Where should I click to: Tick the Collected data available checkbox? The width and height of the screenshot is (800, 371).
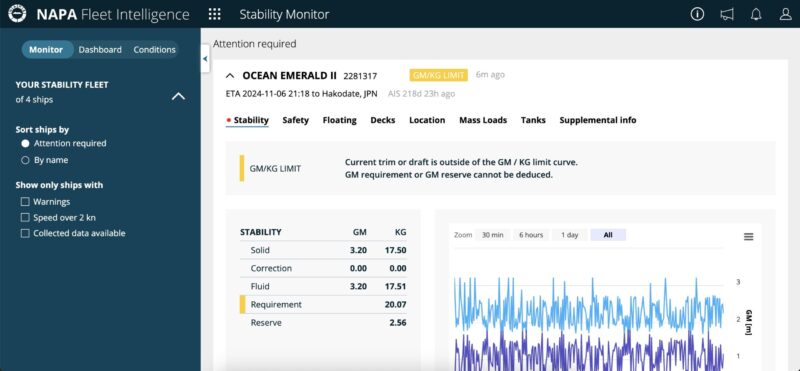tap(25, 233)
